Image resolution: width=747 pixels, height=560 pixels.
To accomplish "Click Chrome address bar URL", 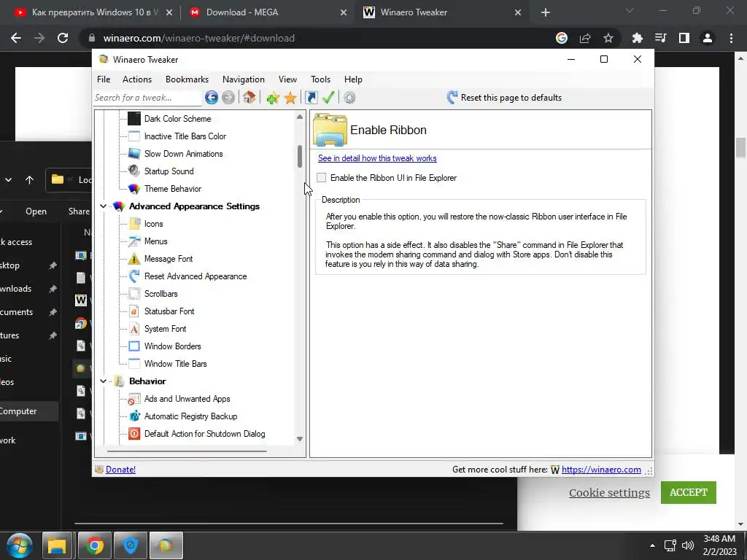I will pyautogui.click(x=198, y=38).
